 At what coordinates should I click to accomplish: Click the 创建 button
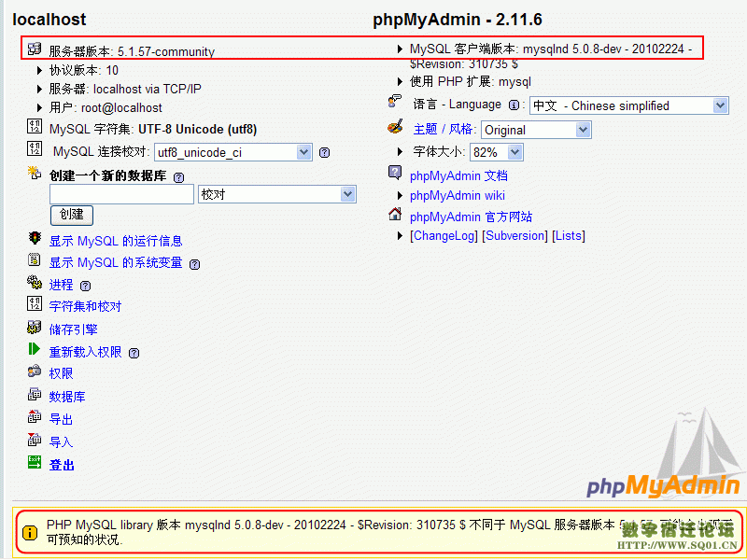point(72,215)
